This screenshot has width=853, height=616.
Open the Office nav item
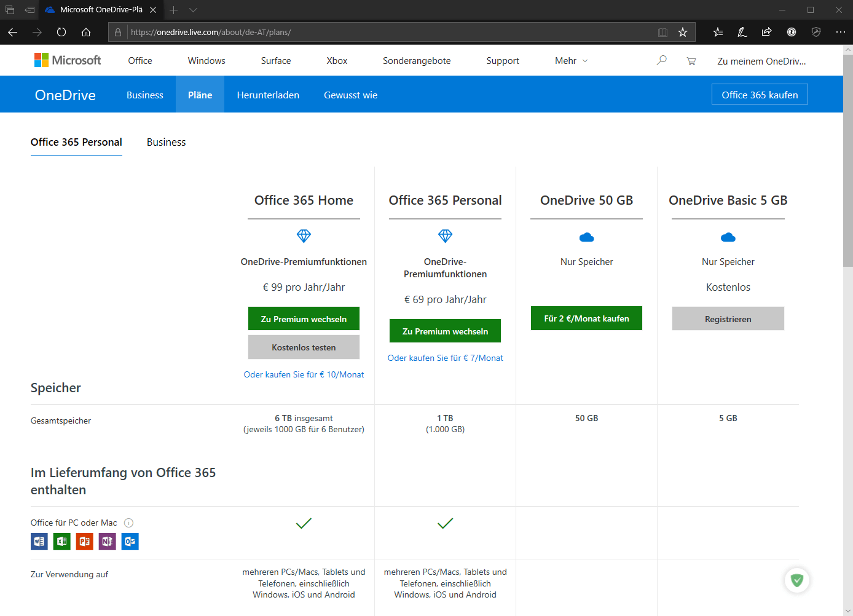(140, 61)
